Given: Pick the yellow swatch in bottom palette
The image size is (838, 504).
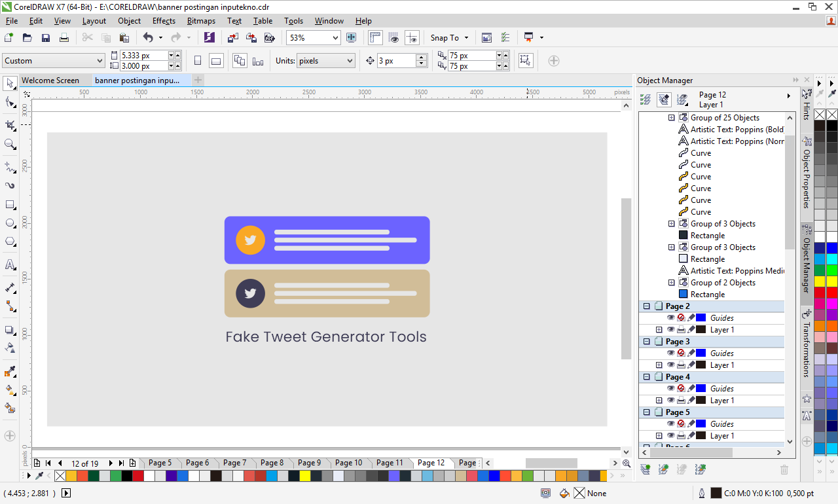Looking at the screenshot, I should tap(304, 476).
